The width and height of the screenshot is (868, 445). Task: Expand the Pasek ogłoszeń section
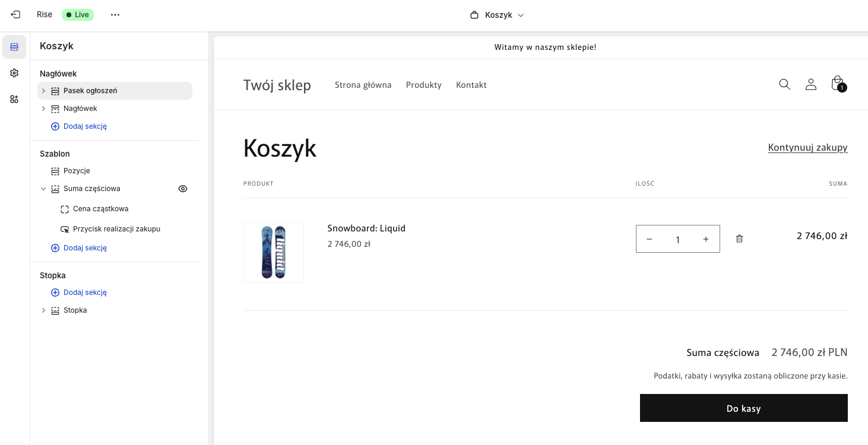(43, 91)
